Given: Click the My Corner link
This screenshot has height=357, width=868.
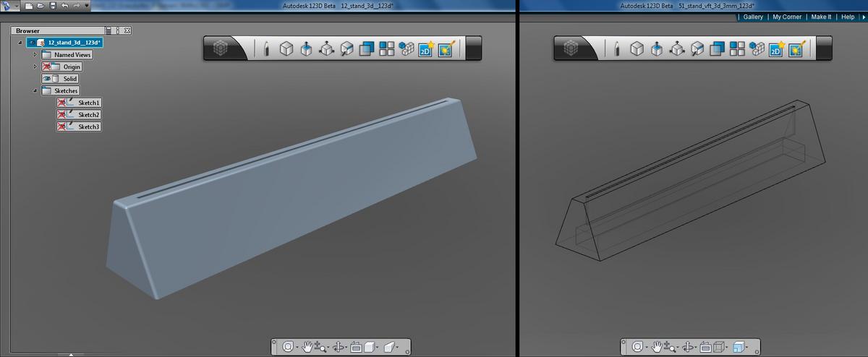Looking at the screenshot, I should (786, 17).
